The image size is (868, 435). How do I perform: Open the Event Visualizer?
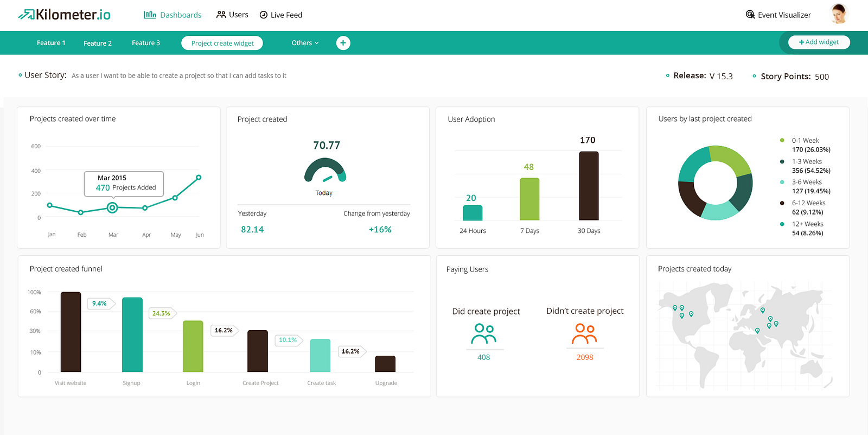click(x=778, y=15)
